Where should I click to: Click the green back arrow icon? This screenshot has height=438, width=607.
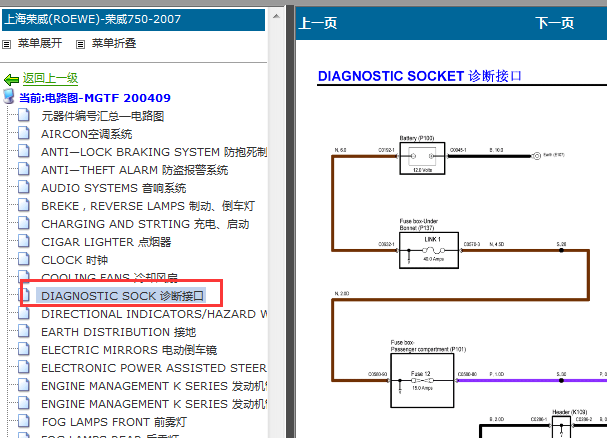click(11, 79)
